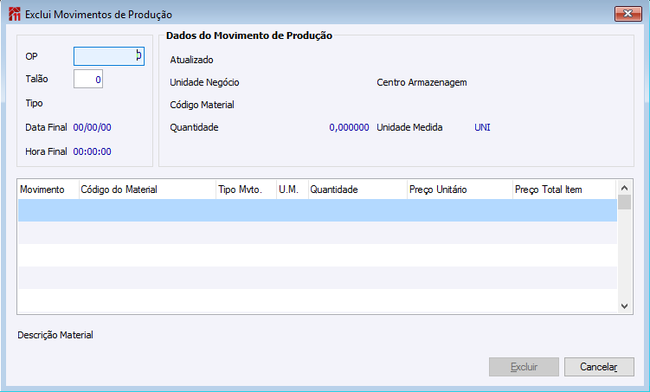Select the highlighted first table row
The image size is (650, 392).
pyautogui.click(x=318, y=210)
